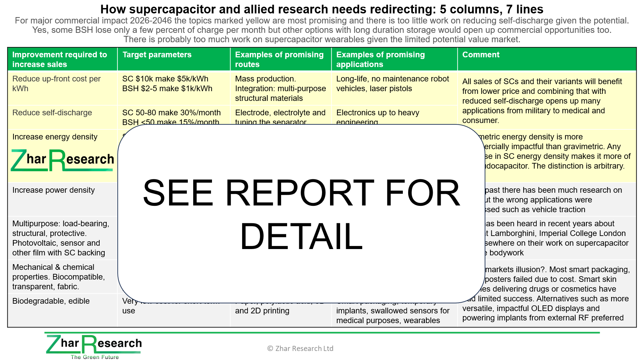This screenshot has width=644, height=362.
Task: Click 'The Green Future' tagline text
Action: [95, 357]
